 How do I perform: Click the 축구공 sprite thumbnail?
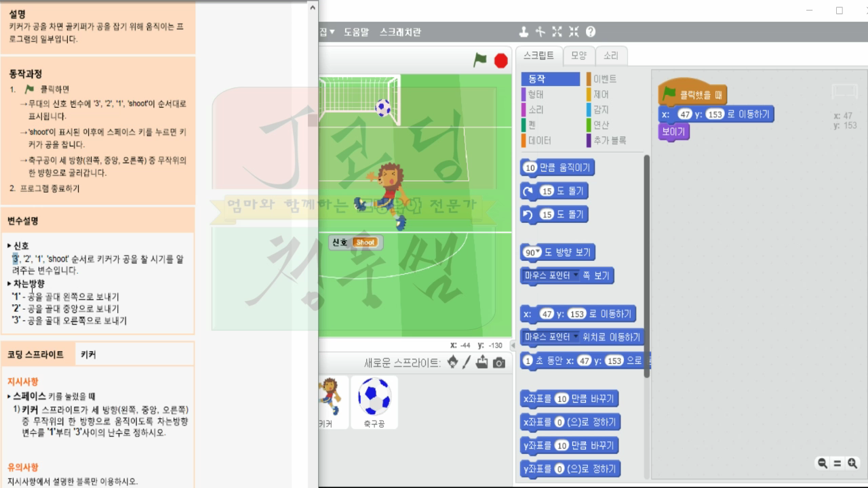[374, 402]
